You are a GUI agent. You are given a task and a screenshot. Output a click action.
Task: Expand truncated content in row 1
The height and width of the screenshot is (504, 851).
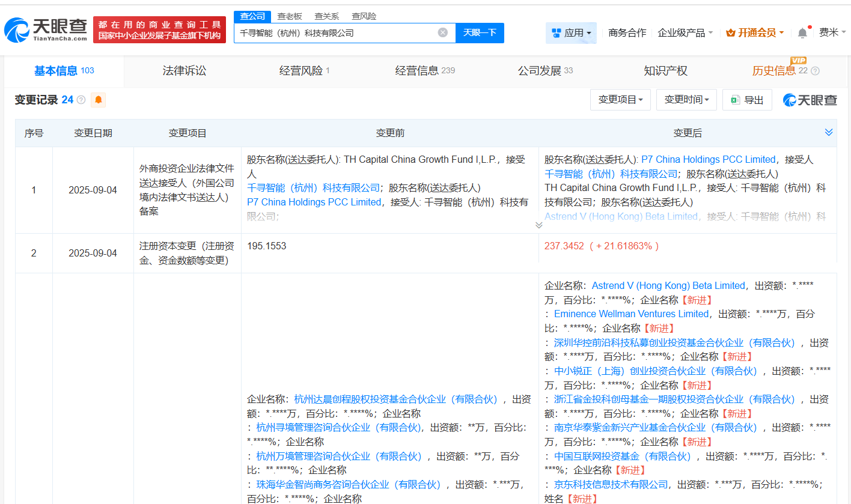tap(539, 224)
